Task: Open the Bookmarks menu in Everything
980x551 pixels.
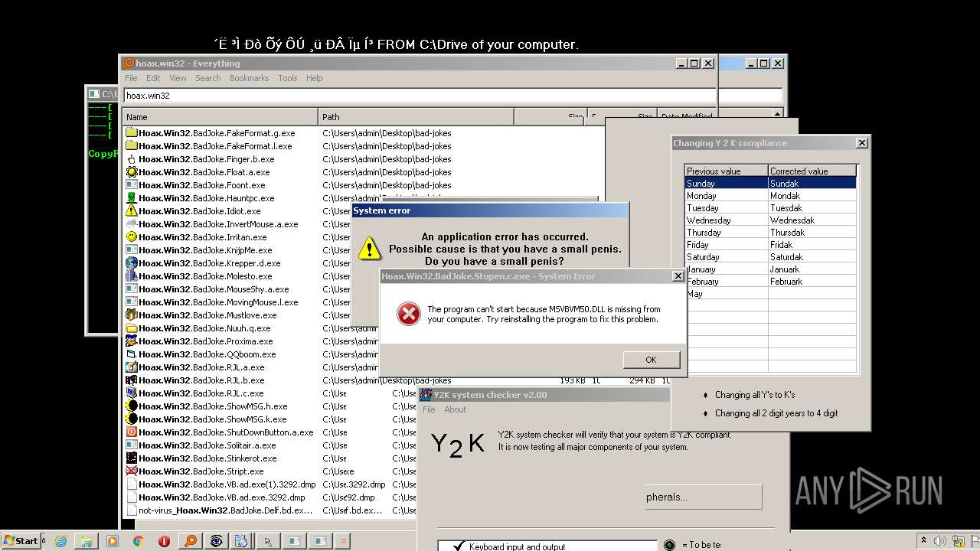Action: 249,78
